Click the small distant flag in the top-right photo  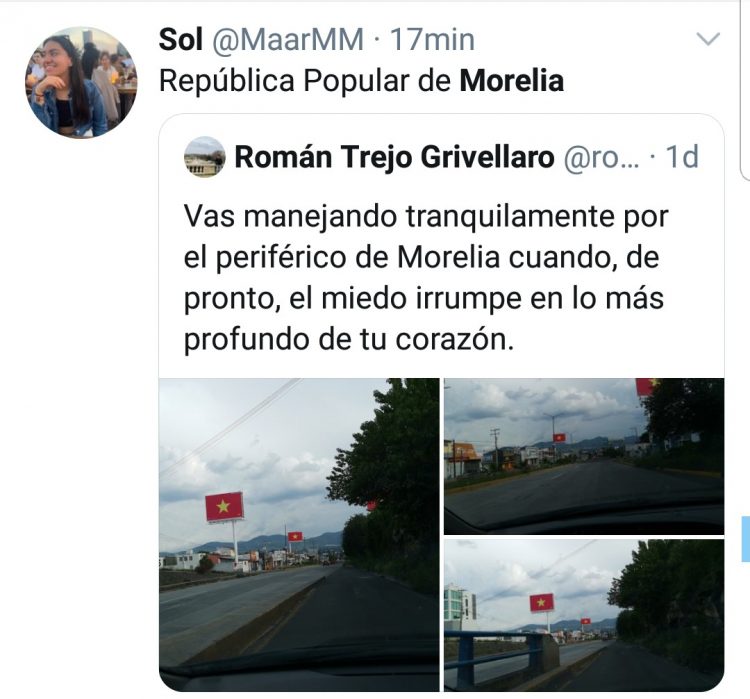pyautogui.click(x=559, y=437)
